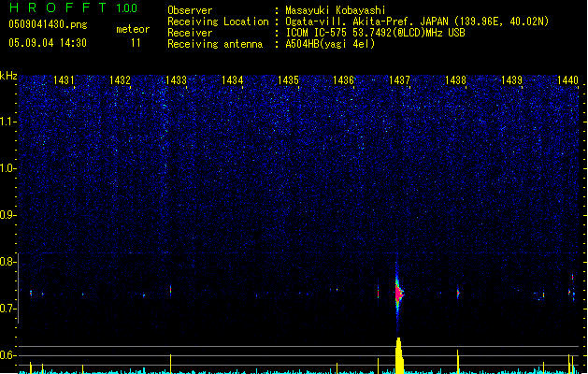Screen dimensions: 588x374
Task: Click the 1436 time marker
Action: click(x=343, y=80)
